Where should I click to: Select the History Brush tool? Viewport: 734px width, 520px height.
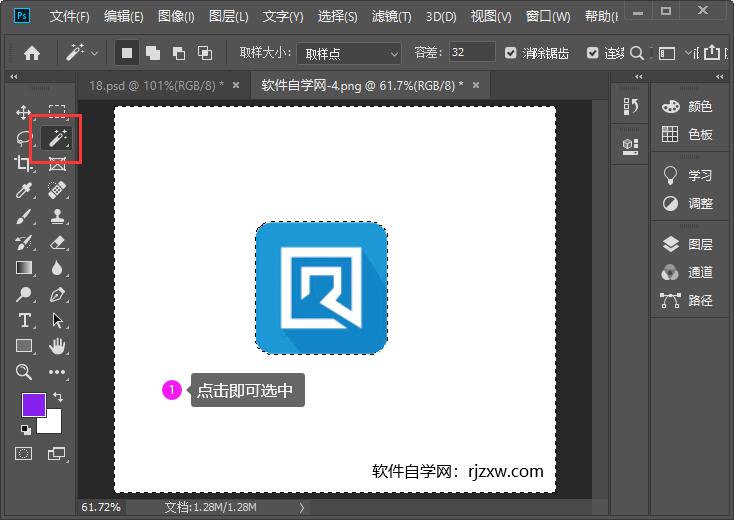pyautogui.click(x=23, y=242)
